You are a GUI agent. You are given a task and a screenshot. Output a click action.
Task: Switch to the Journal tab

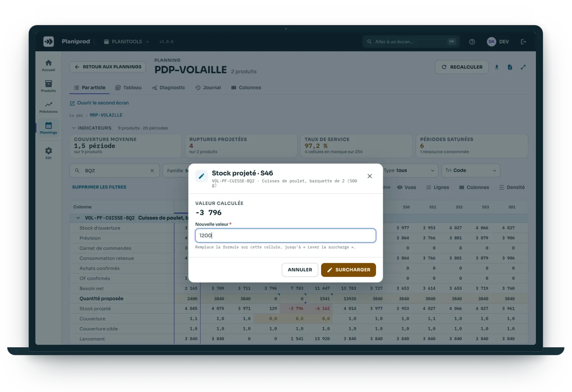[208, 88]
